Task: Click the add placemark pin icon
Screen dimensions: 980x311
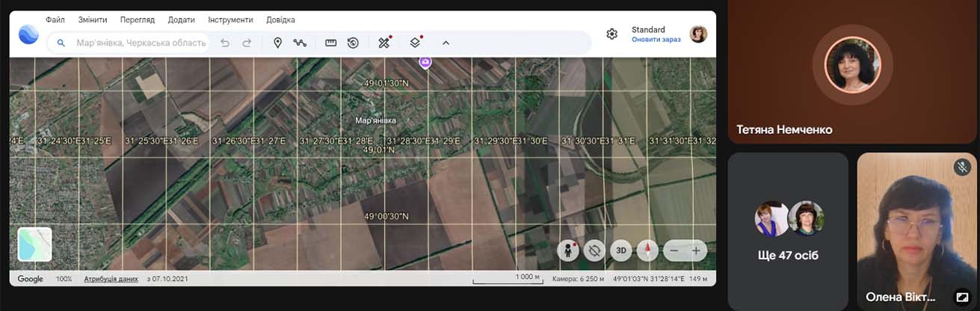Action: point(277,43)
